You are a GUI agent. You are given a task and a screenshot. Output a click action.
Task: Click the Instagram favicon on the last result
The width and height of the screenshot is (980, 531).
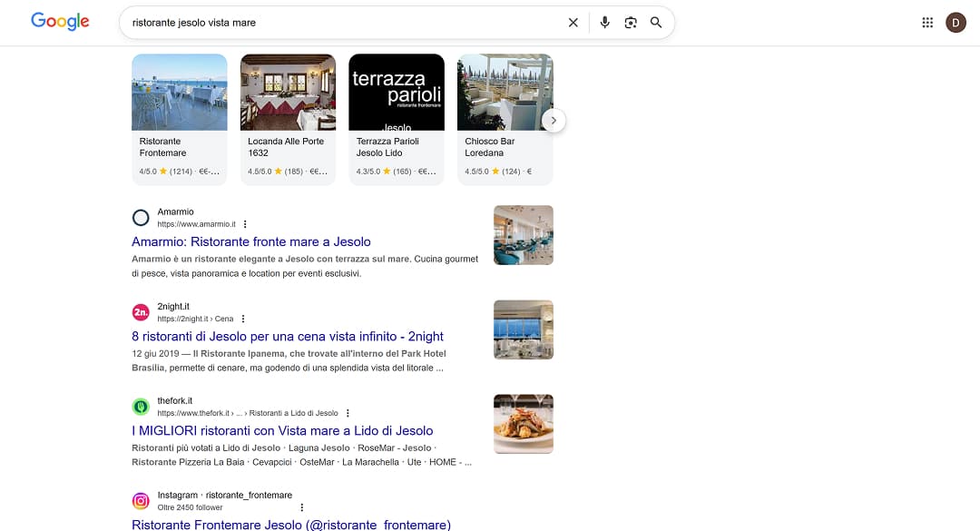coord(141,500)
